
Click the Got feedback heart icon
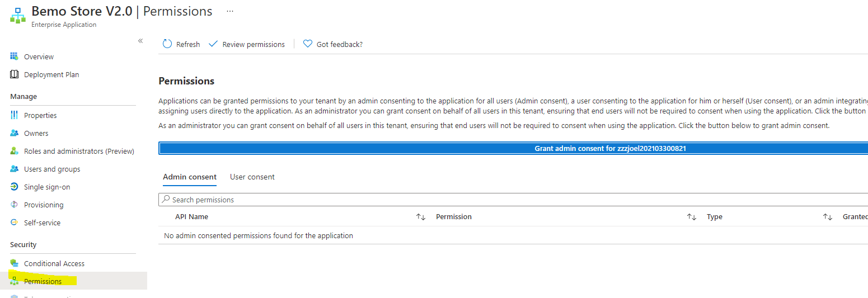point(307,44)
